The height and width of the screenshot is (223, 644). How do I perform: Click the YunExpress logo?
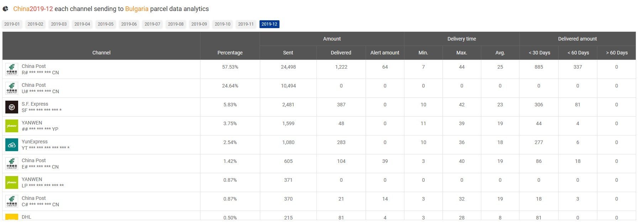(x=12, y=145)
